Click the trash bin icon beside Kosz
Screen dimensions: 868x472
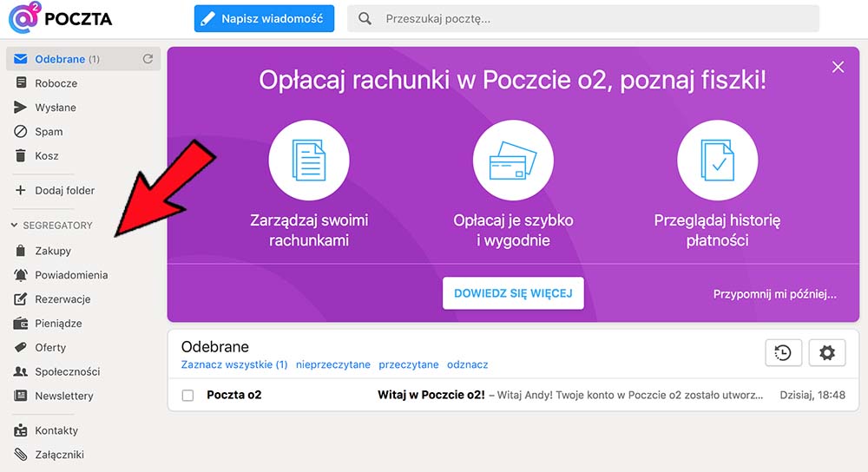tap(21, 155)
